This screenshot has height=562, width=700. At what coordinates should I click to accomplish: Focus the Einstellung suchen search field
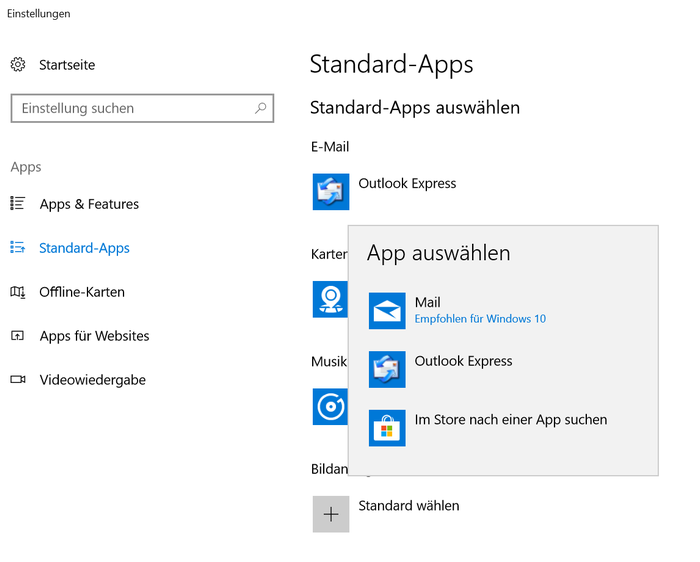tap(142, 108)
